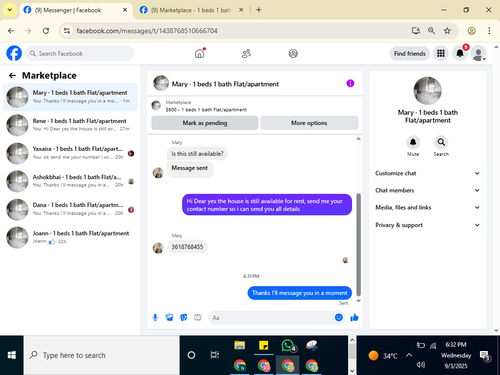500x375 pixels.
Task: Click the Search Facebook field
Action: pos(80,53)
